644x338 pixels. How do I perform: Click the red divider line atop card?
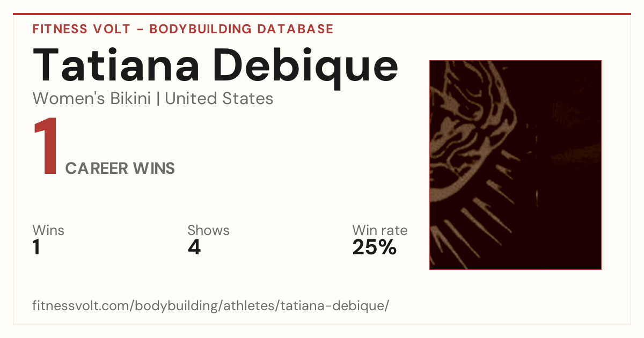322,14
